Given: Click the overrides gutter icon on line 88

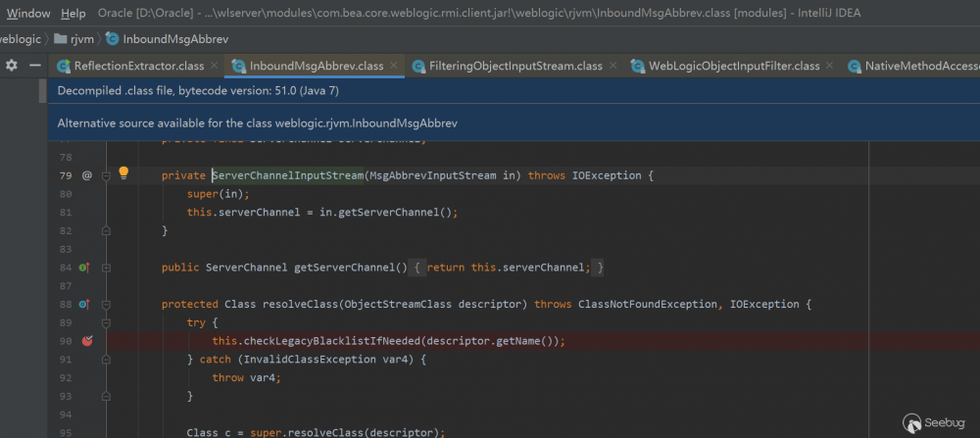Looking at the screenshot, I should click(84, 305).
